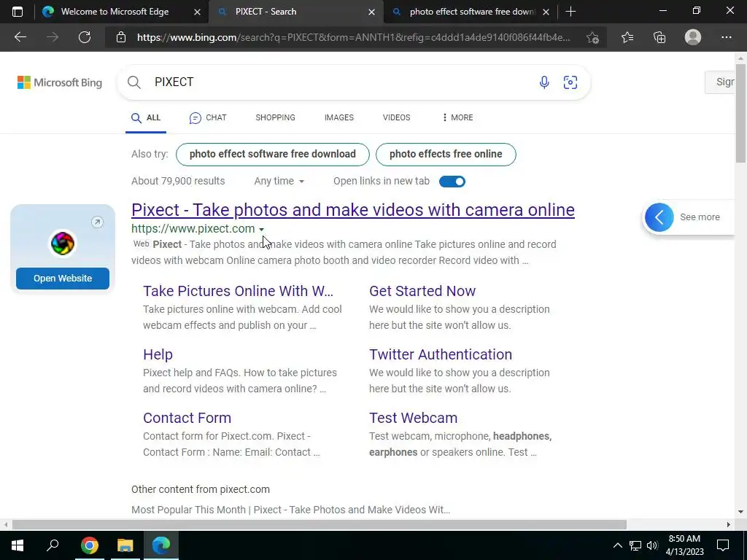Close the PIXECT - Search tab

coord(372,12)
